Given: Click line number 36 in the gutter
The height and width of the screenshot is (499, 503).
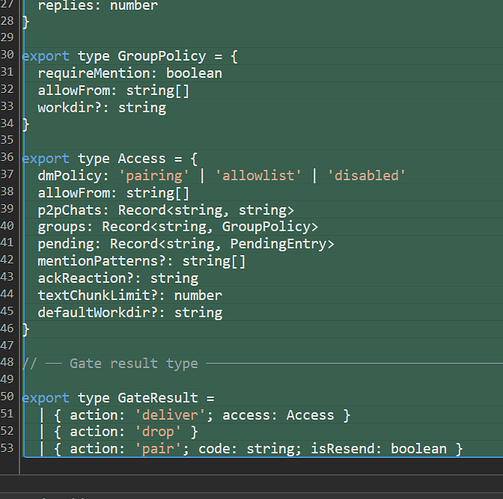Looking at the screenshot, I should pos(7,157).
